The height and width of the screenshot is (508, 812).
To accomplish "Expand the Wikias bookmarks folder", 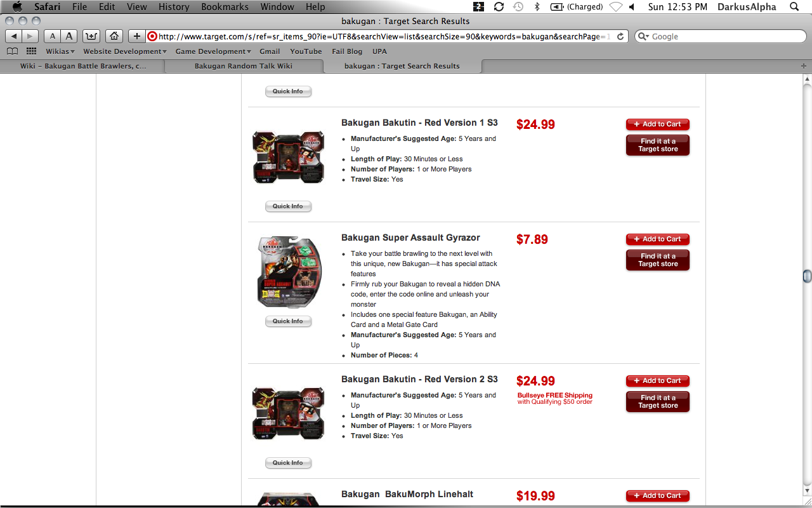I will 60,51.
